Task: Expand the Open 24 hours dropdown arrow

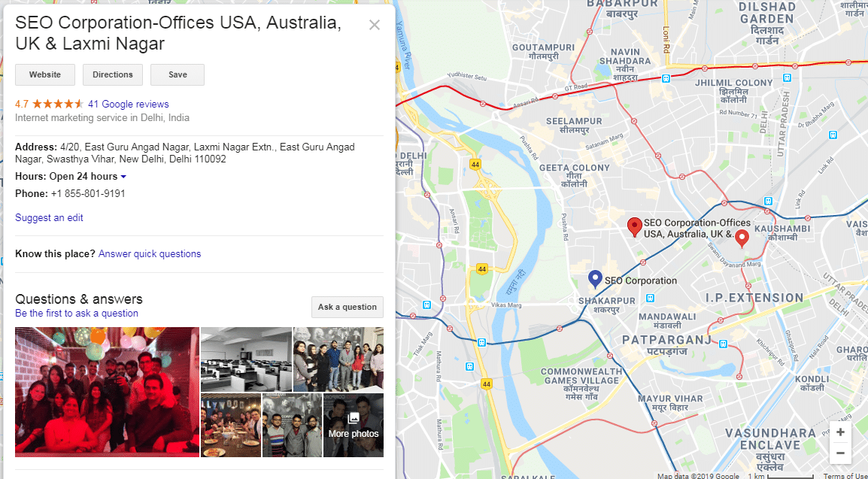Action: [123, 177]
